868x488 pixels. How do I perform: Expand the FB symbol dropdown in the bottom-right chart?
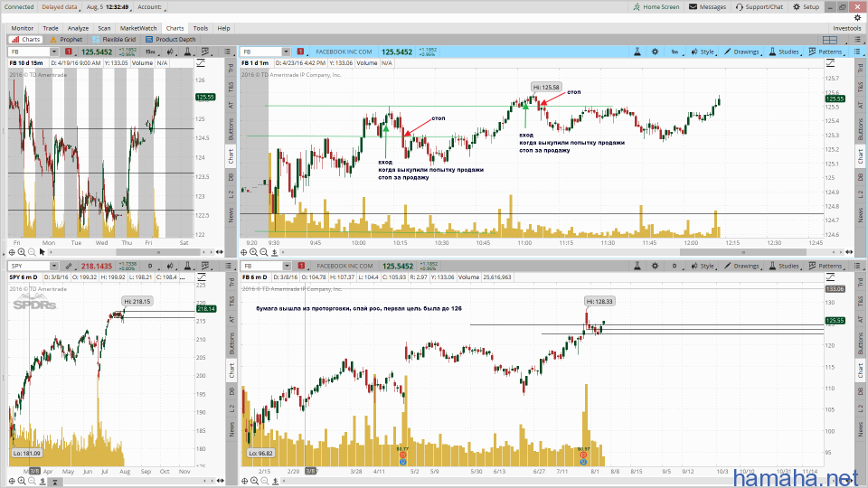pos(287,266)
